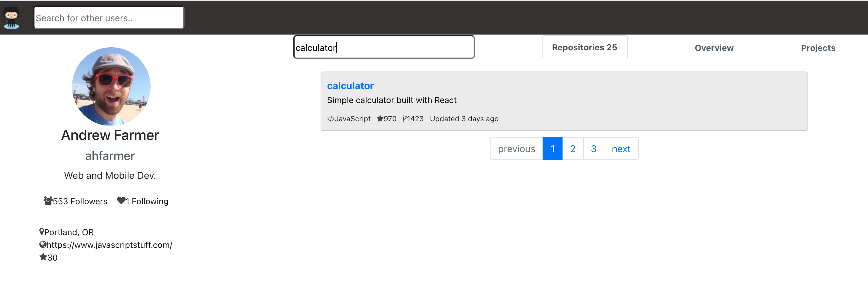Viewport: 868px width, 300px height.
Task: Click the highlighted page 1 button
Action: pyautogui.click(x=552, y=148)
